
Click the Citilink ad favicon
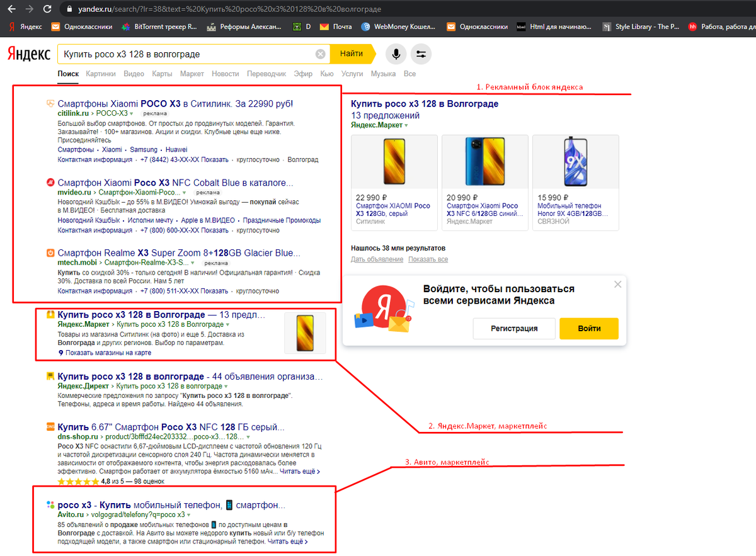[50, 104]
